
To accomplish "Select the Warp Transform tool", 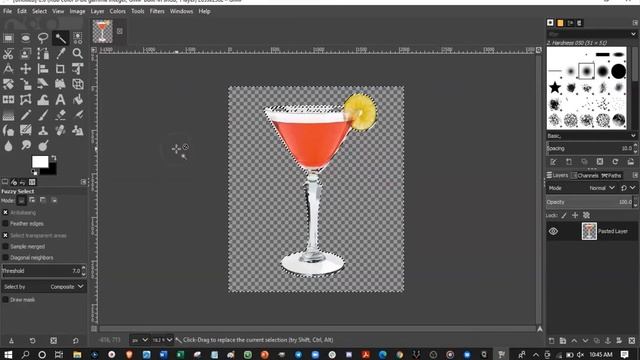I will point(43,100).
